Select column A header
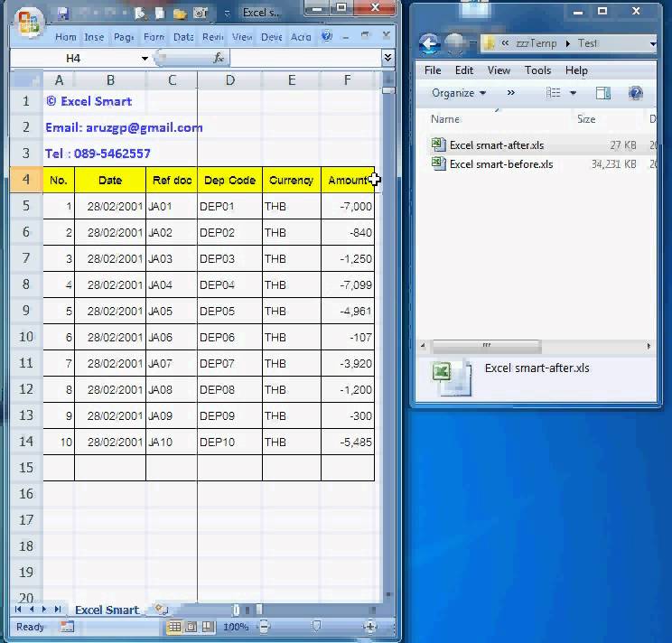The width and height of the screenshot is (672, 643). coord(59,80)
